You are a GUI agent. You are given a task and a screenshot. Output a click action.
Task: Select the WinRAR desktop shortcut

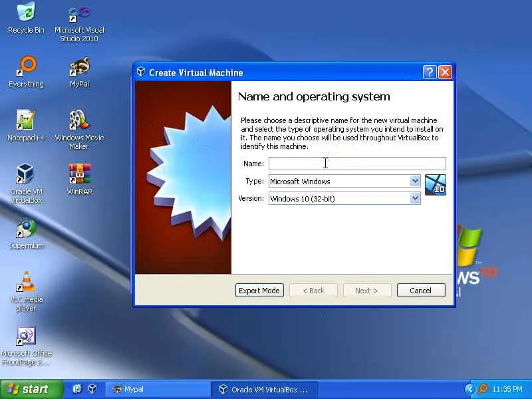click(x=79, y=179)
